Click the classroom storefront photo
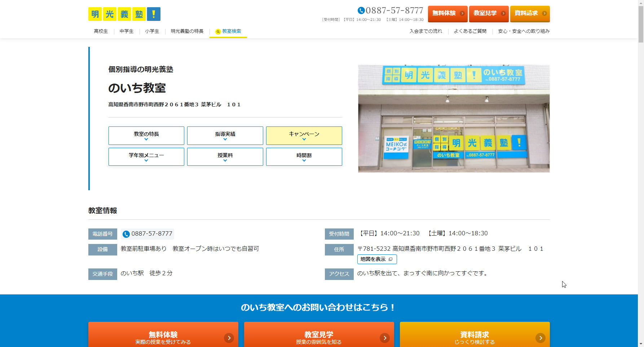The width and height of the screenshot is (644, 347). [454, 119]
